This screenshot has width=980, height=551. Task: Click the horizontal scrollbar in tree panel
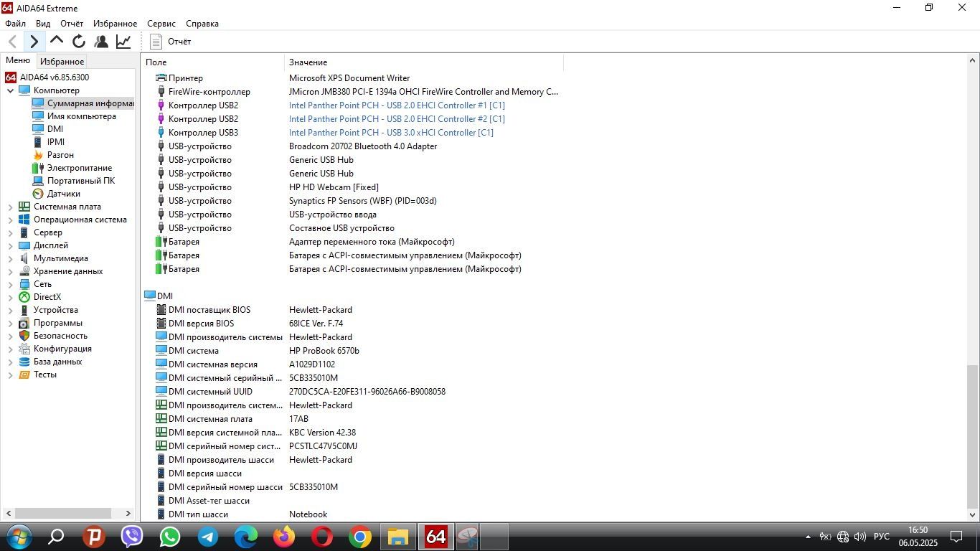pyautogui.click(x=63, y=513)
